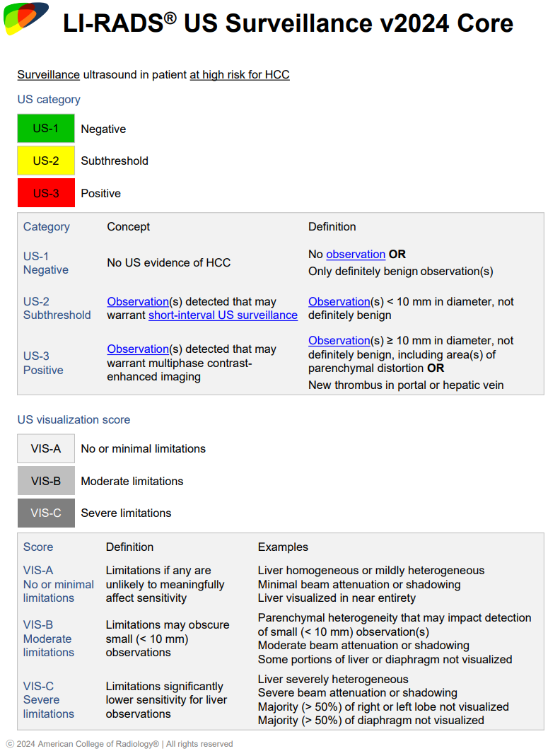Select the yellow US-2 category box
Screen dimensions: 560x751
click(x=46, y=161)
